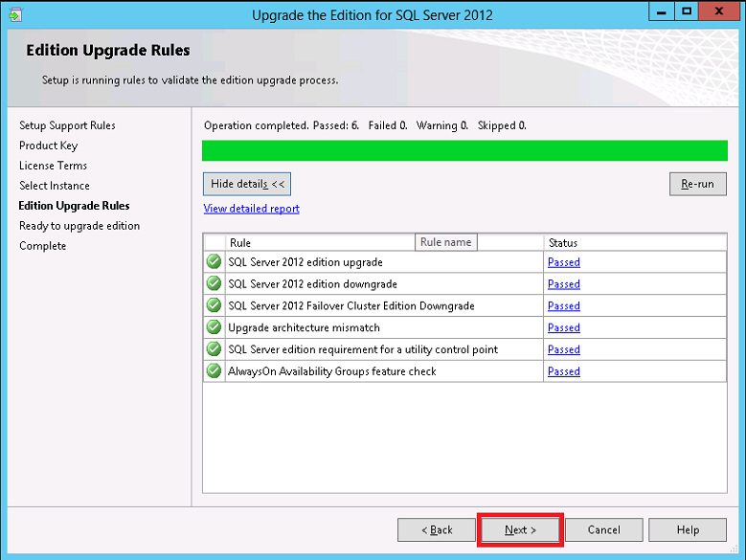Click green check icon for edition upgrade rule
This screenshot has width=746, height=560.
point(215,261)
